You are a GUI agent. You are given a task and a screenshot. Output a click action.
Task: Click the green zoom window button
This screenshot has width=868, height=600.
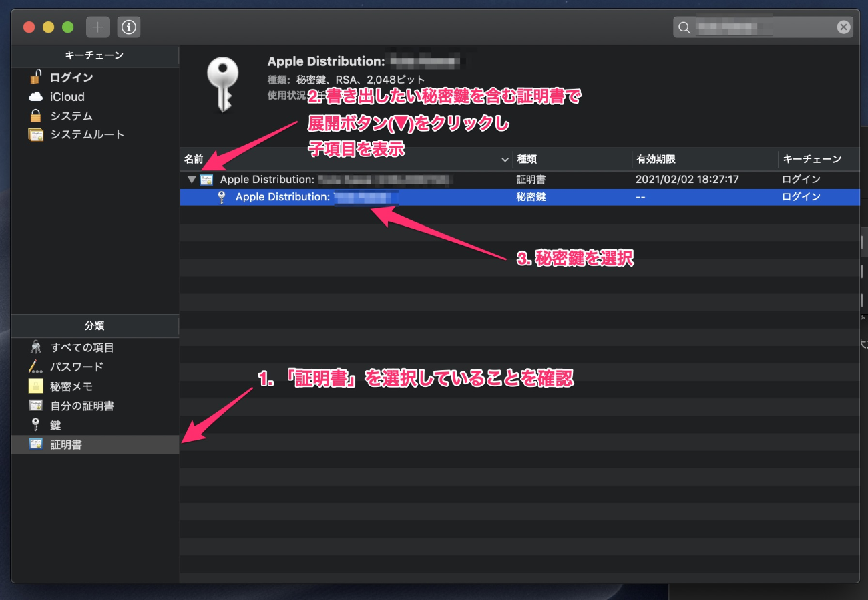(67, 27)
